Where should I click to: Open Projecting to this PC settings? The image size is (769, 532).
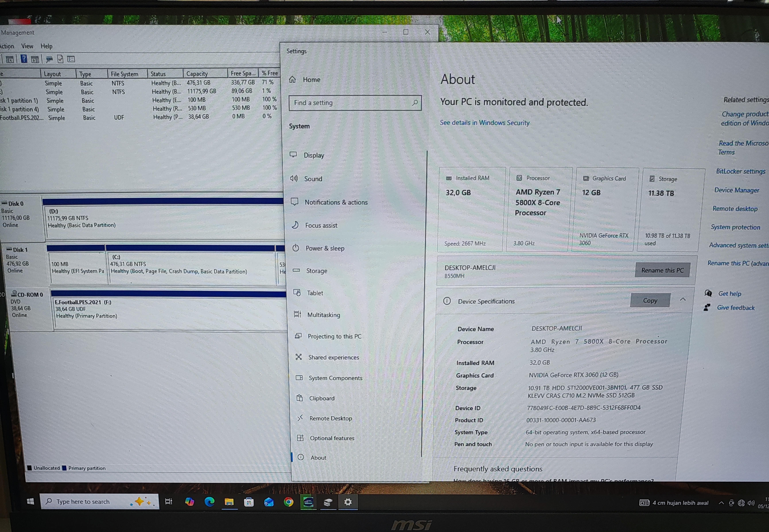click(x=328, y=336)
